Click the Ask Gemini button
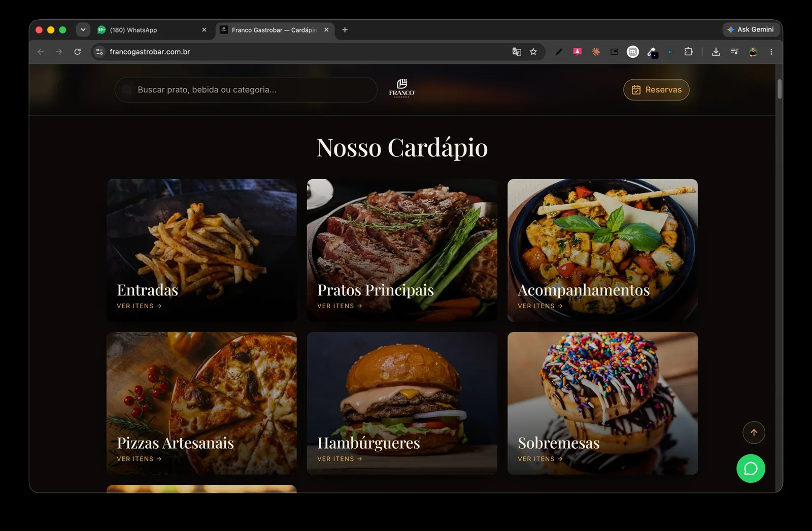 (x=751, y=29)
